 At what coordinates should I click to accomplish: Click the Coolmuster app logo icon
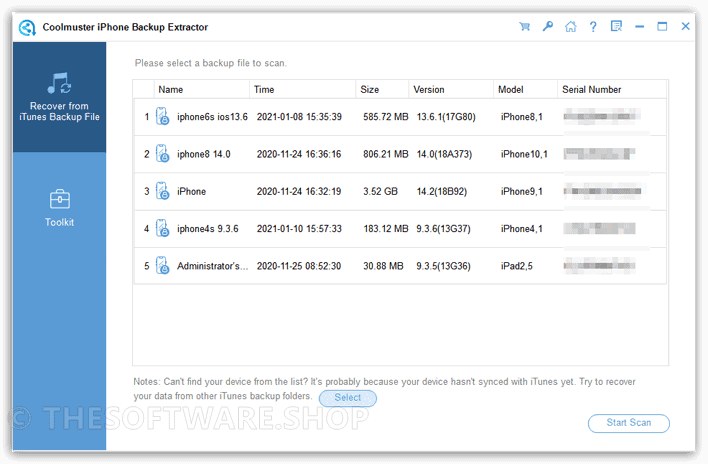click(27, 28)
